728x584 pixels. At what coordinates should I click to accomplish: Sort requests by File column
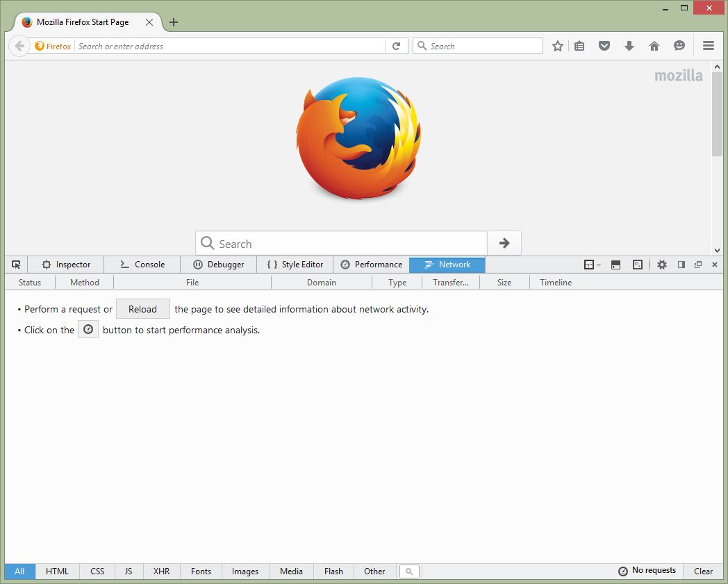tap(192, 282)
